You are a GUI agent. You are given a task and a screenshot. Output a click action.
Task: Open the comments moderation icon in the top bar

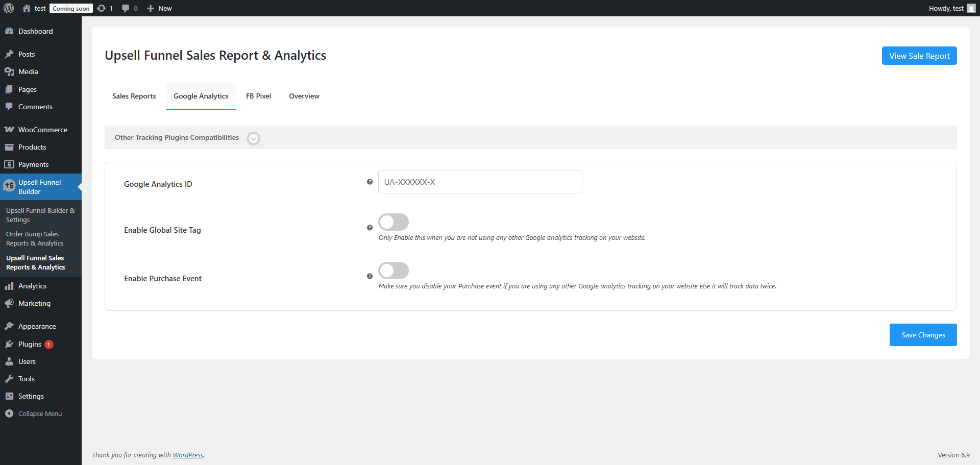click(x=126, y=8)
